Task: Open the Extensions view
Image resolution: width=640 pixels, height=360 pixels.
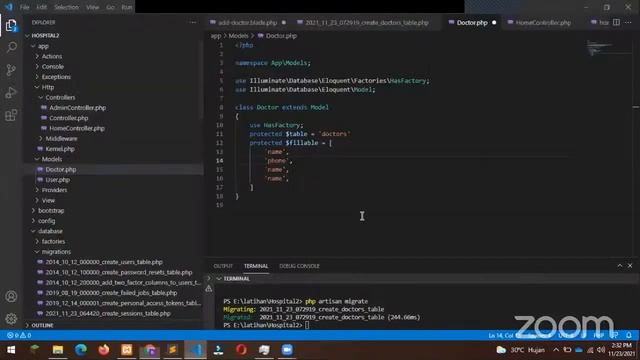Action: click(11, 115)
